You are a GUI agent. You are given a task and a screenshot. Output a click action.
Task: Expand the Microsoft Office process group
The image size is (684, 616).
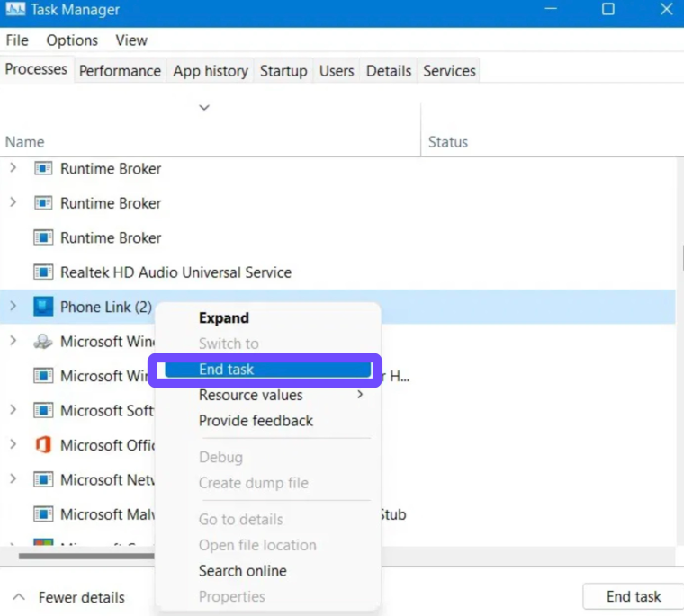tap(13, 444)
